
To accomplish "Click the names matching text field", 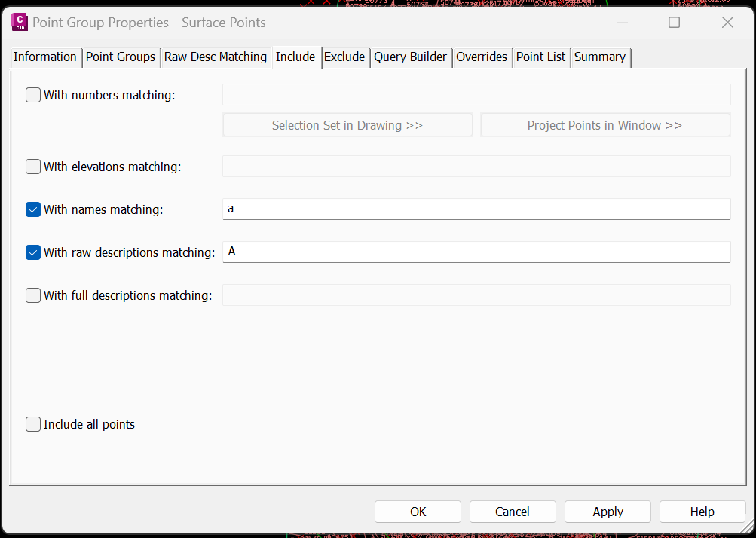I will 476,209.
